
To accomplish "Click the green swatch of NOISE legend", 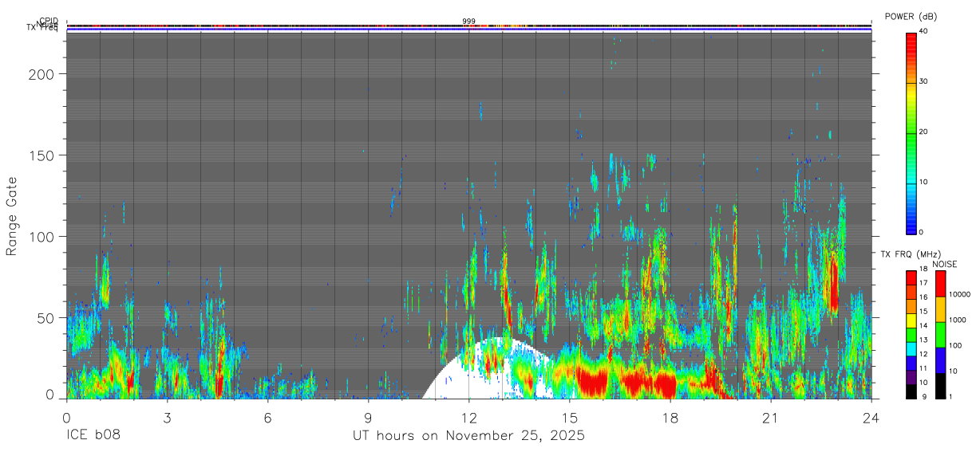I will point(940,334).
